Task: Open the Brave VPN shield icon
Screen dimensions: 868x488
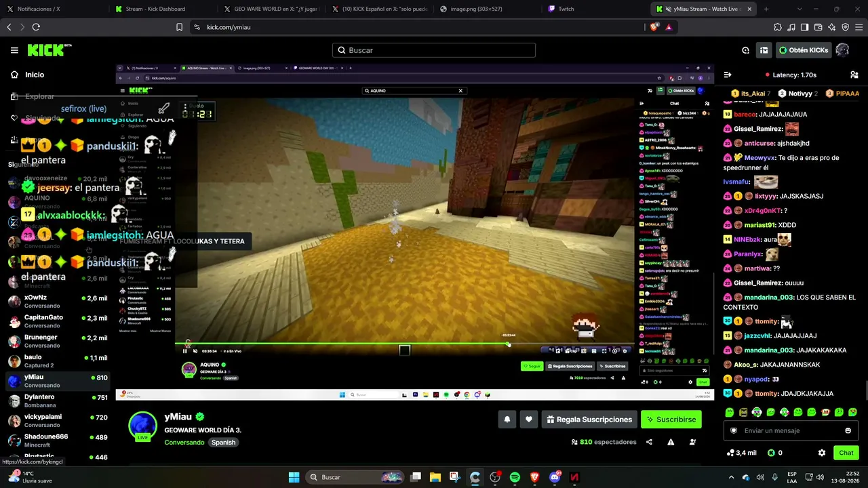Action: tap(846, 27)
